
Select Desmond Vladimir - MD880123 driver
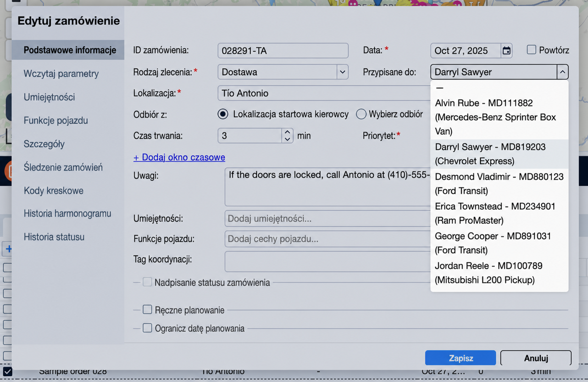point(499,184)
